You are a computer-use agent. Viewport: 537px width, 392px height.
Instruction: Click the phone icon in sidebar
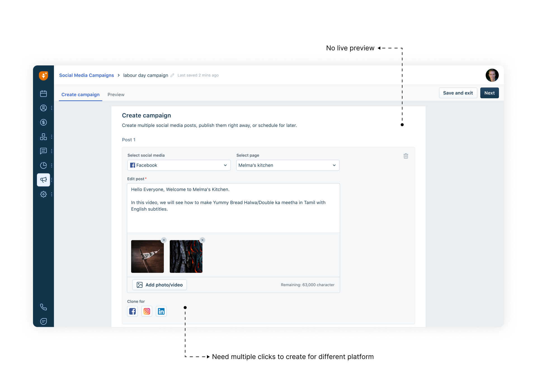[43, 307]
